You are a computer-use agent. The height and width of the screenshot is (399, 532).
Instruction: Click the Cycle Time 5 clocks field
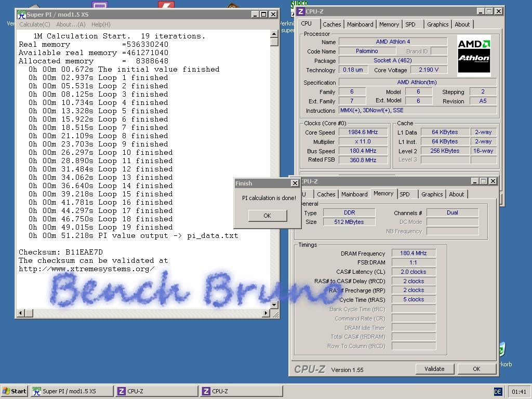point(414,299)
